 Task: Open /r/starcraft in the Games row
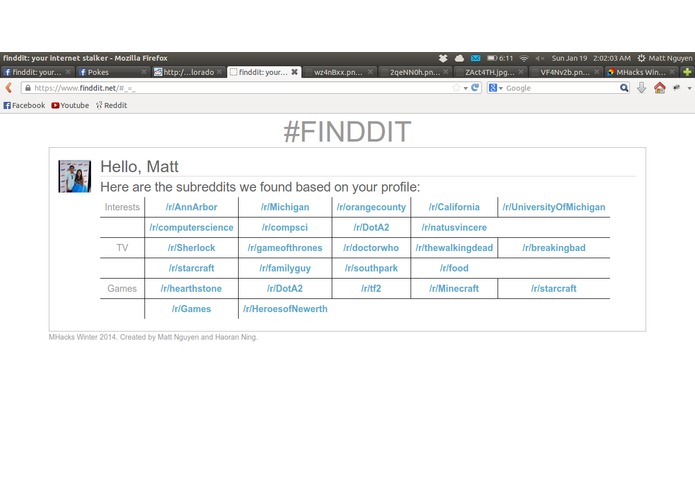tap(554, 288)
